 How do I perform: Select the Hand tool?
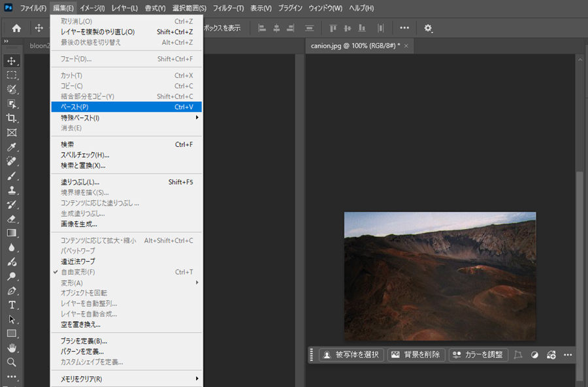coord(12,348)
